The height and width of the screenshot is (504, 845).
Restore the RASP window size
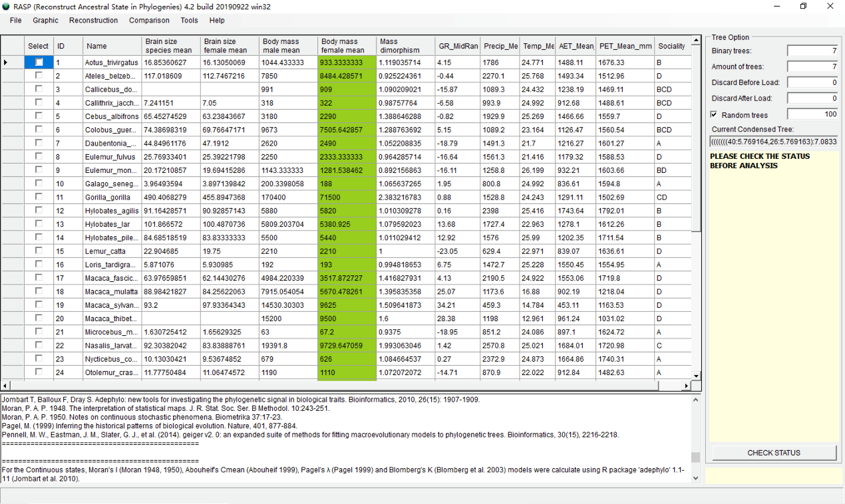tap(803, 6)
